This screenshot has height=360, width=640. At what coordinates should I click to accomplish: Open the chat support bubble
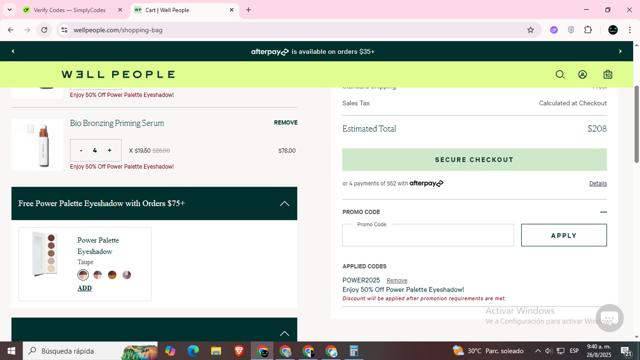(609, 318)
